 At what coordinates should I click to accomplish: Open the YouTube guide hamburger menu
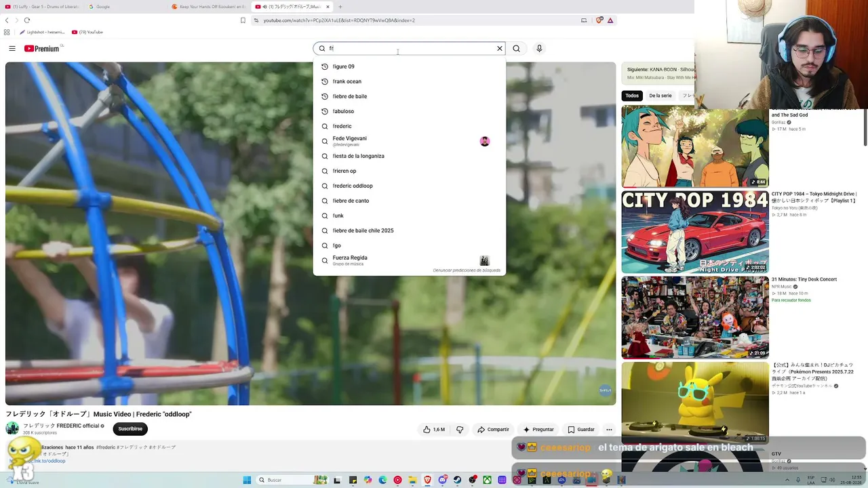click(x=12, y=48)
